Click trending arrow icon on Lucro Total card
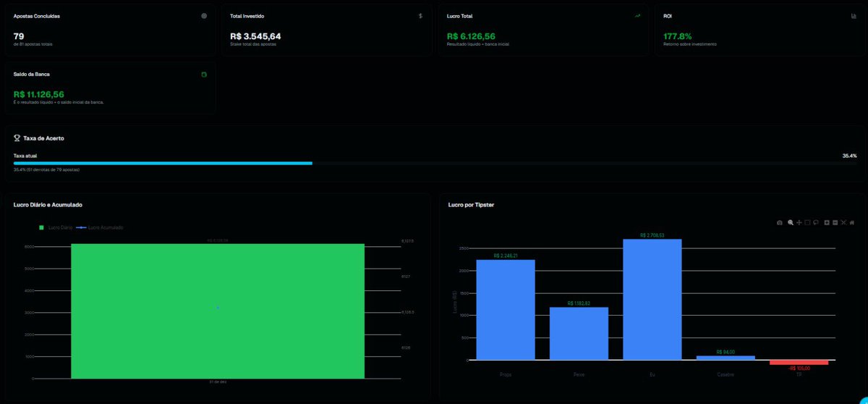The height and width of the screenshot is (404, 868). click(637, 15)
